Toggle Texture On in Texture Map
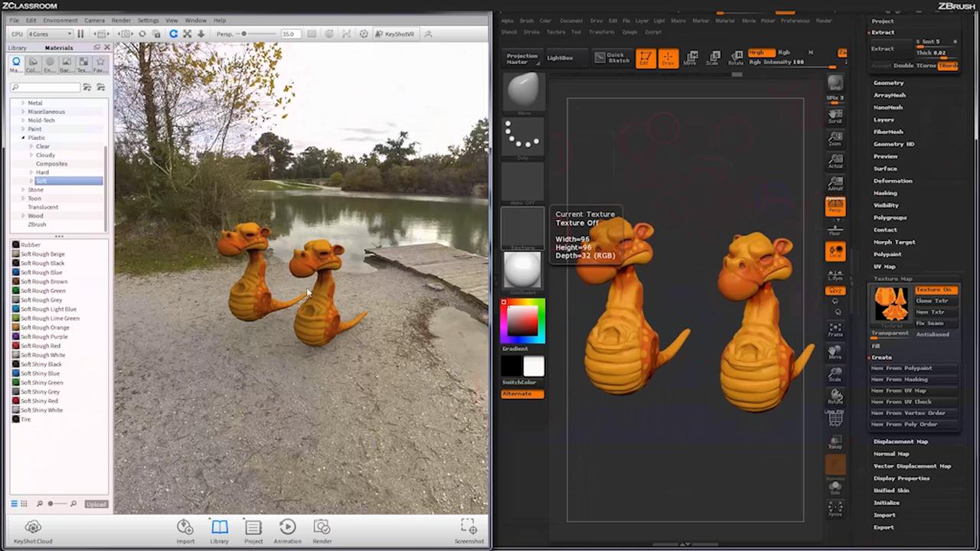This screenshot has width=980, height=551. 935,290
